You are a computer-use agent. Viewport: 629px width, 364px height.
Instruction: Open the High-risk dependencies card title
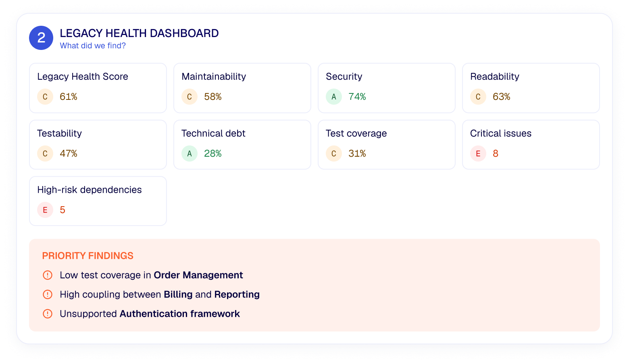(90, 190)
